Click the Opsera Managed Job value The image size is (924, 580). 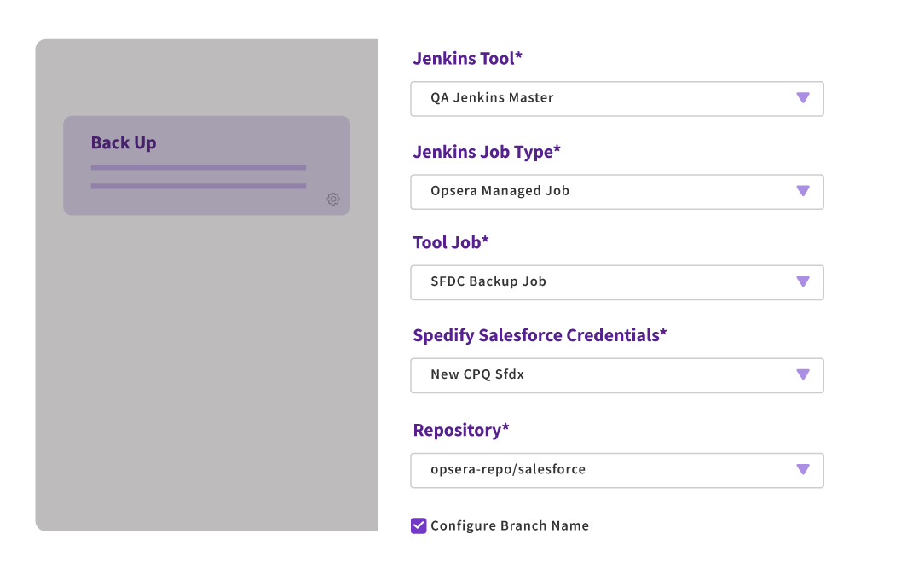(x=500, y=191)
